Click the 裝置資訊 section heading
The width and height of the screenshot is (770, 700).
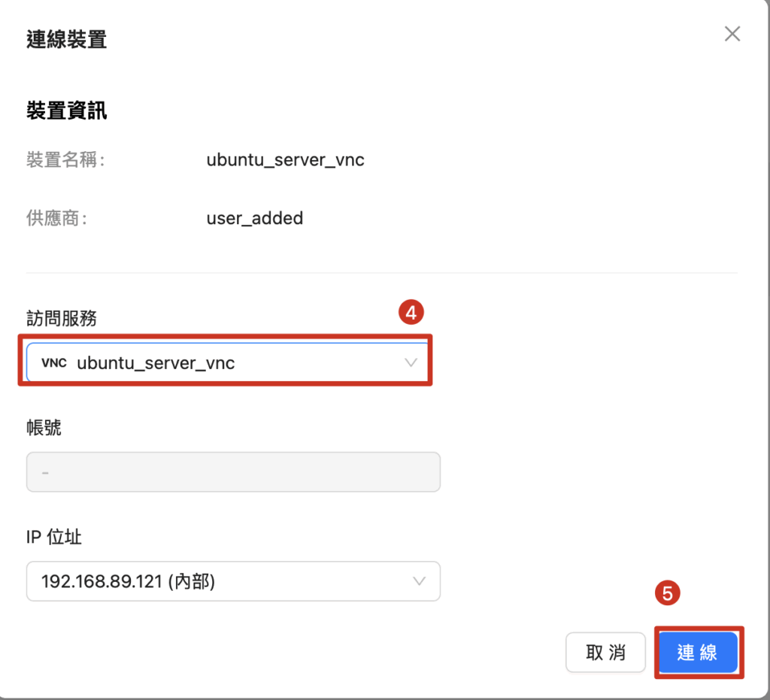(66, 111)
